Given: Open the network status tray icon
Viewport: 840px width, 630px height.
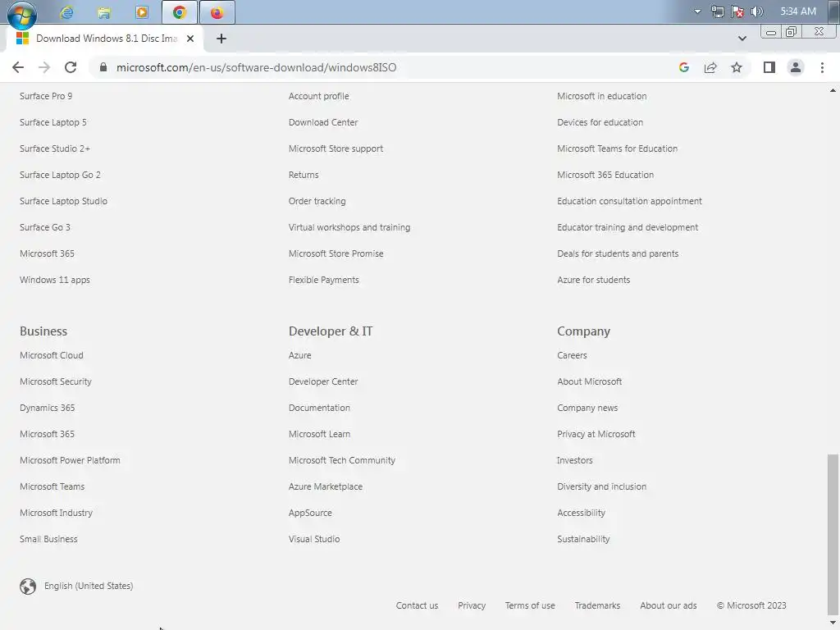Looking at the screenshot, I should tap(717, 11).
